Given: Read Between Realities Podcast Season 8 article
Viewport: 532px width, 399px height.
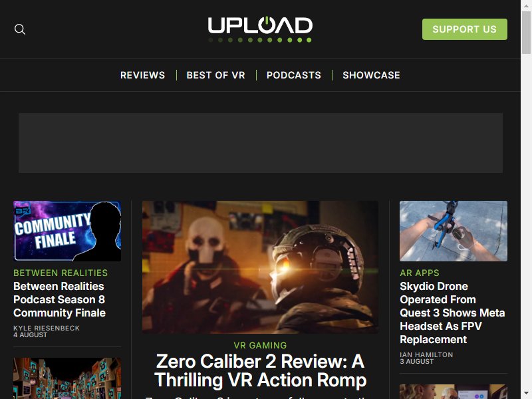Looking at the screenshot, I should [x=59, y=300].
